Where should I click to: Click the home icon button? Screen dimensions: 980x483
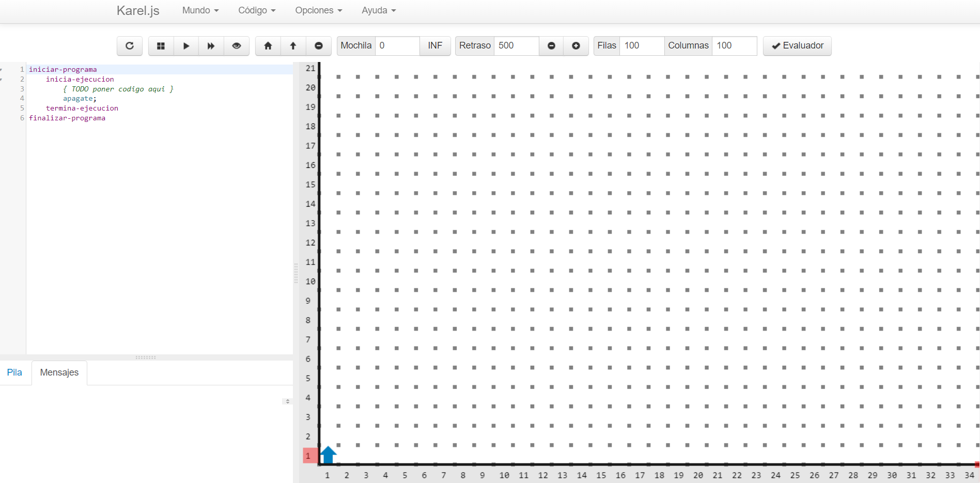point(268,46)
